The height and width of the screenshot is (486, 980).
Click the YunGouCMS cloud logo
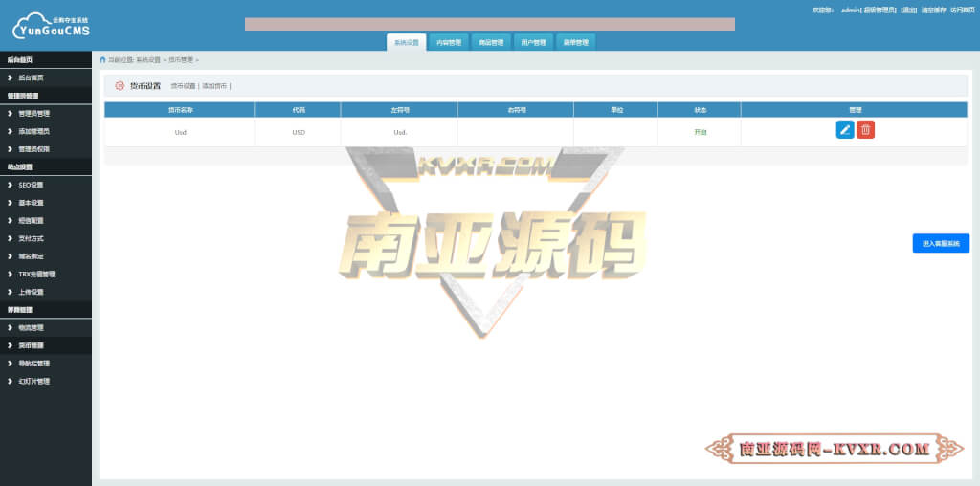pos(51,26)
